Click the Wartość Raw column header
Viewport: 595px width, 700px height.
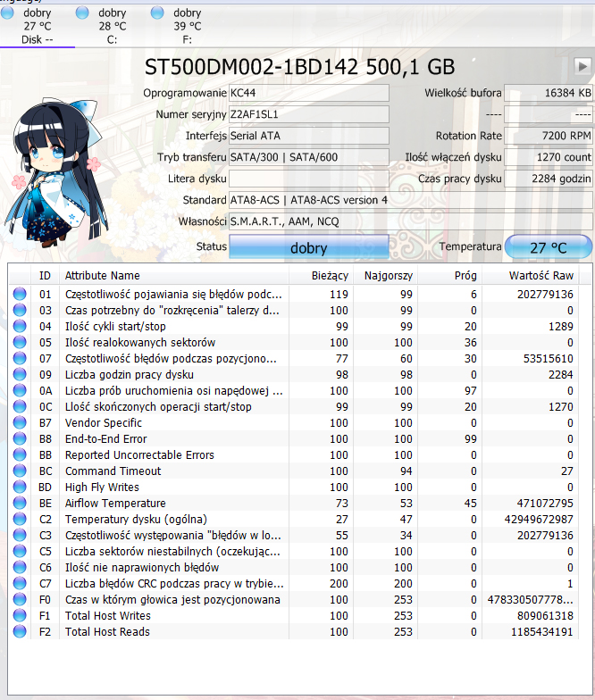531,275
